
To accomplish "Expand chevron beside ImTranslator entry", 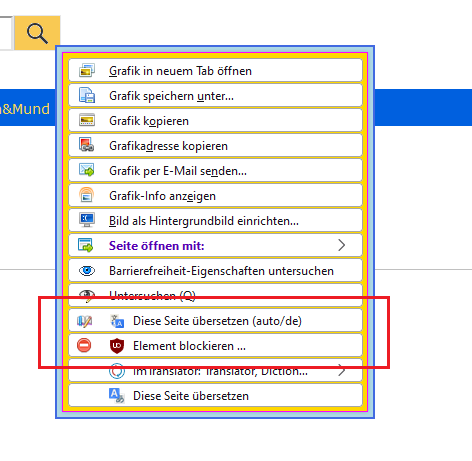I will 341,370.
